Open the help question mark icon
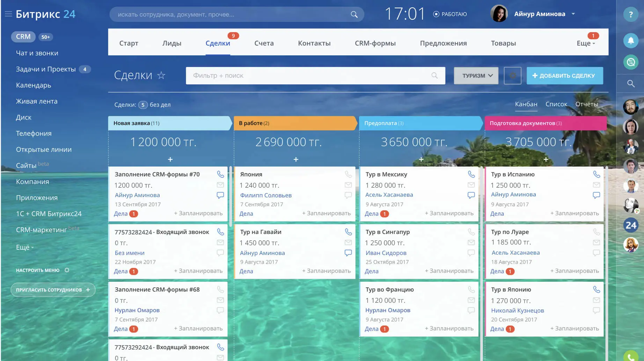 pos(631,14)
